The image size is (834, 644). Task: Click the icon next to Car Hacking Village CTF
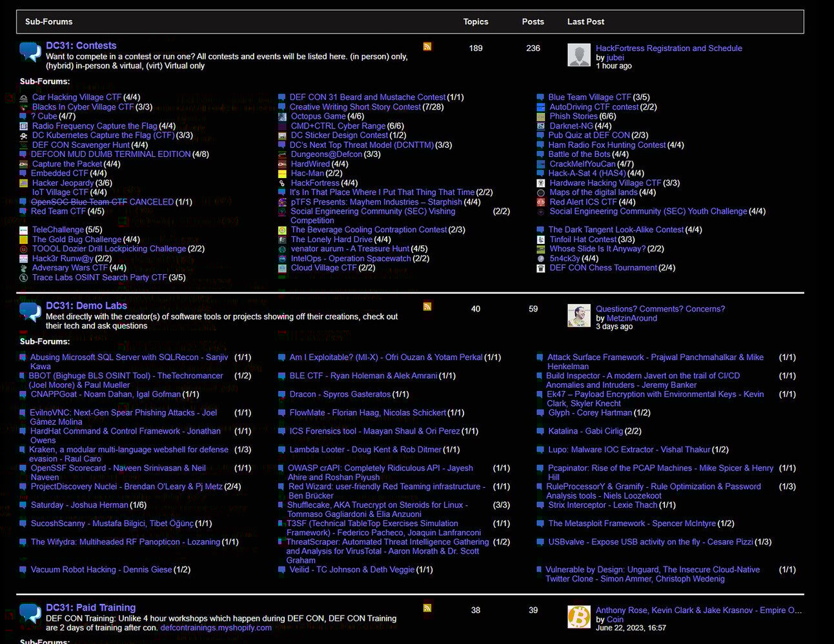coord(24,97)
